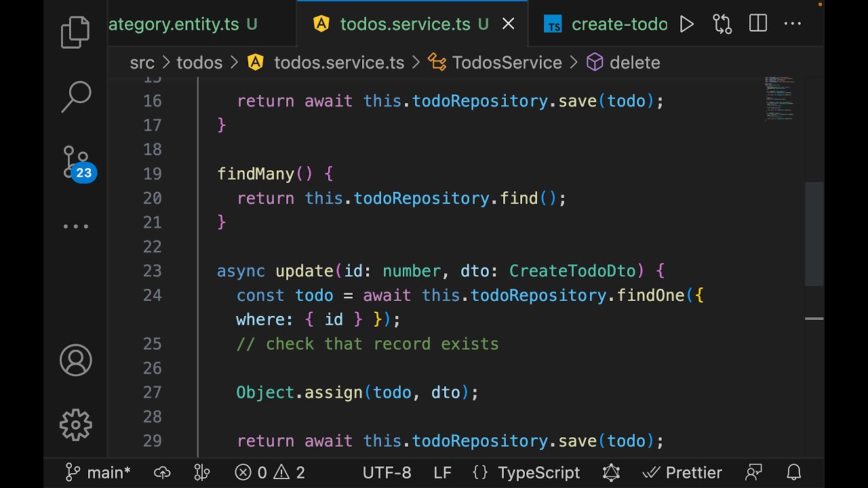Image resolution: width=868 pixels, height=488 pixels.
Task: Close the todos.service.ts tab
Action: pyautogui.click(x=508, y=24)
